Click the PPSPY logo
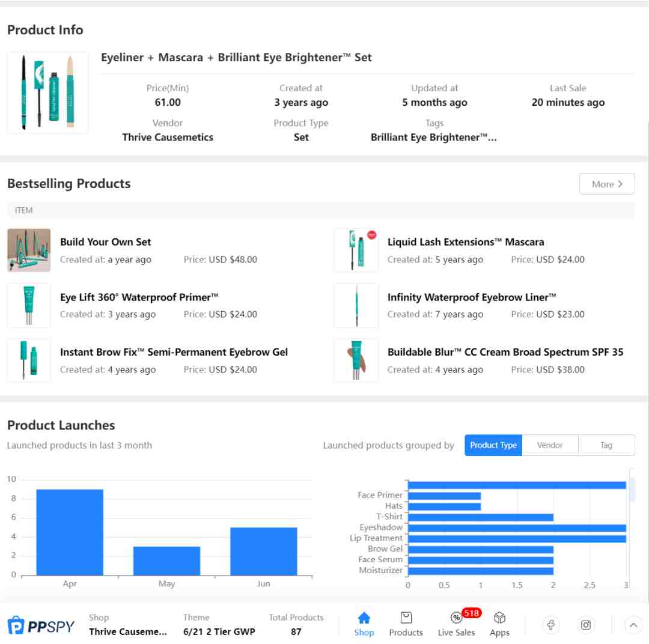 pyautogui.click(x=41, y=626)
